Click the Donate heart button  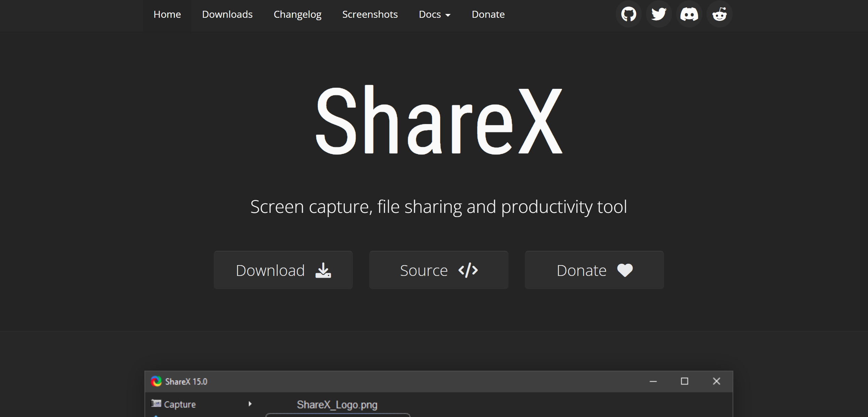594,270
